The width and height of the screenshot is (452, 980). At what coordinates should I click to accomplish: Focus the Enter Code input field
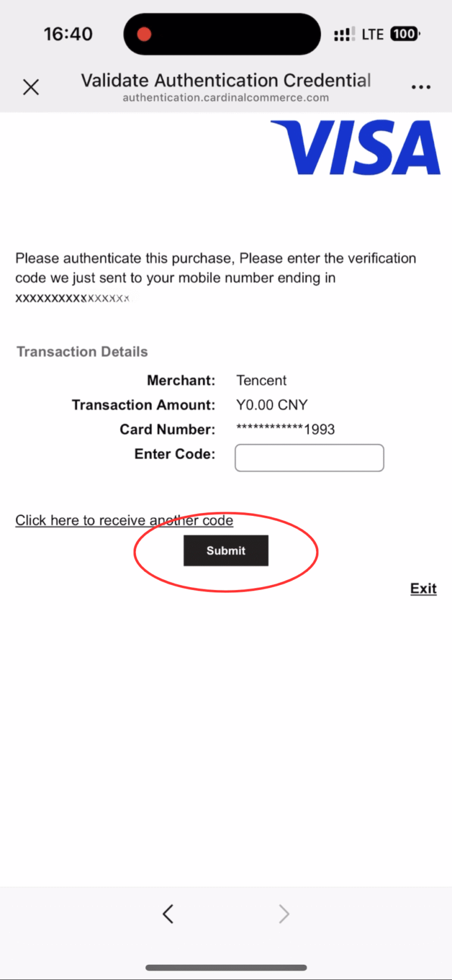pyautogui.click(x=309, y=458)
